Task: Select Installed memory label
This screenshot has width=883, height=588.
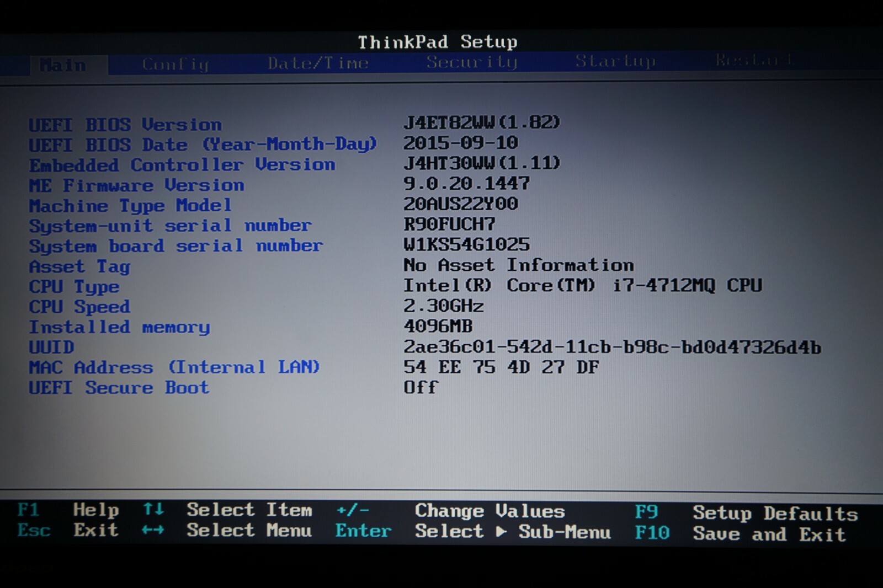Action: 119,328
